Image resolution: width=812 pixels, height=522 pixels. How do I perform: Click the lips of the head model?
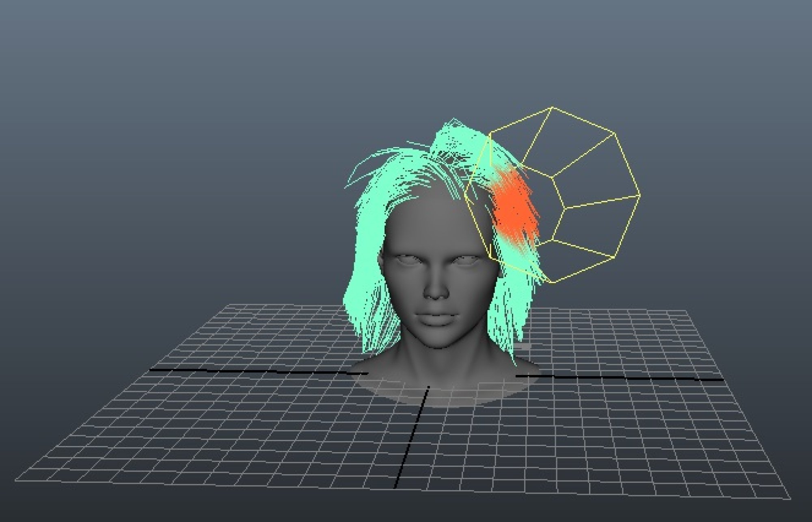(x=436, y=319)
